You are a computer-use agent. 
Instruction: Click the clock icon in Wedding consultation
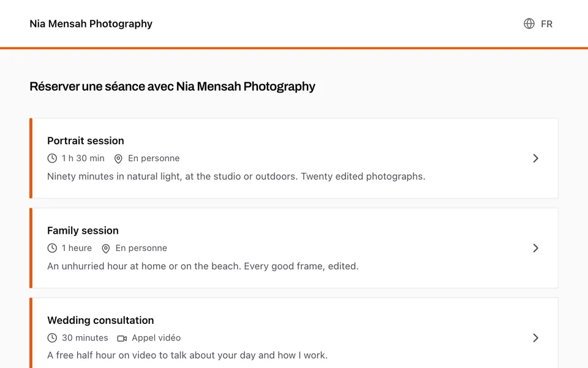pyautogui.click(x=52, y=338)
